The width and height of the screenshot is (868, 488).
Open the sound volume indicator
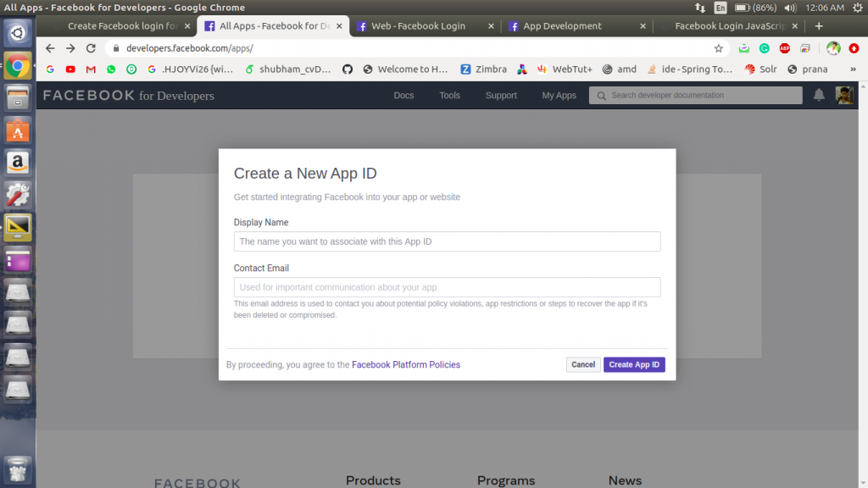tap(790, 7)
